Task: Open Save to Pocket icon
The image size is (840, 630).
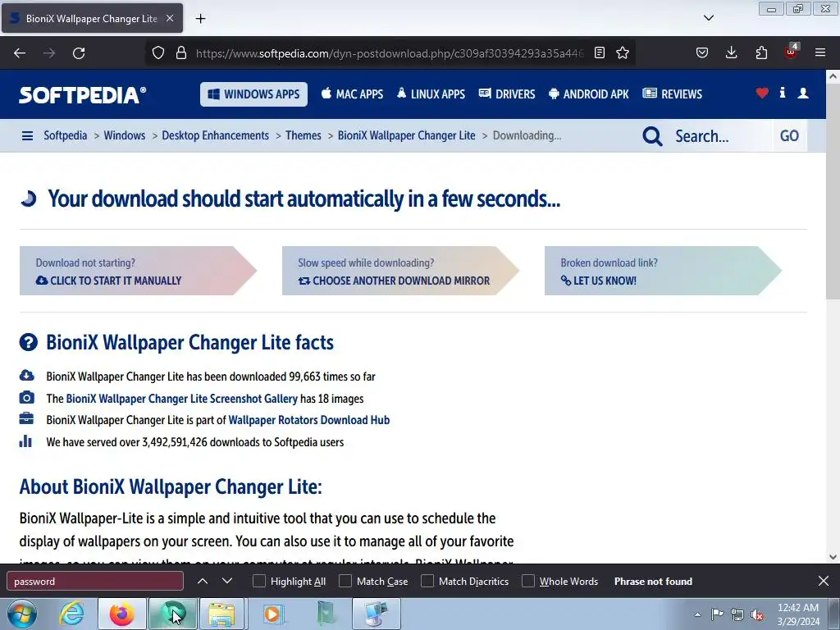Action: [x=702, y=52]
